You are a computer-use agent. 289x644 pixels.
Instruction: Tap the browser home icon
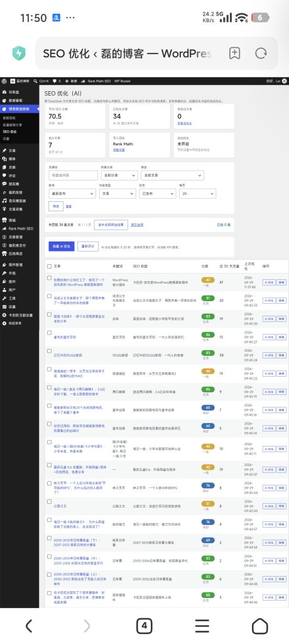pos(259,626)
